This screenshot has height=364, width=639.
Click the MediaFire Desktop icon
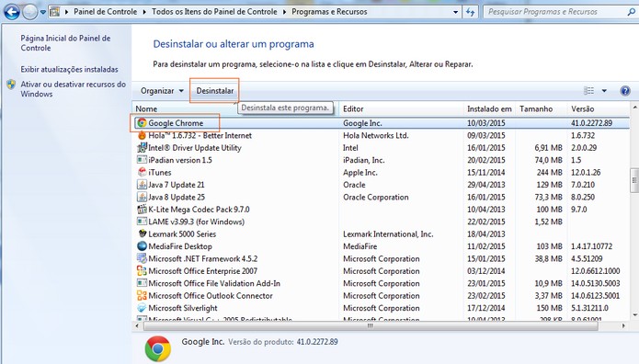pos(142,246)
